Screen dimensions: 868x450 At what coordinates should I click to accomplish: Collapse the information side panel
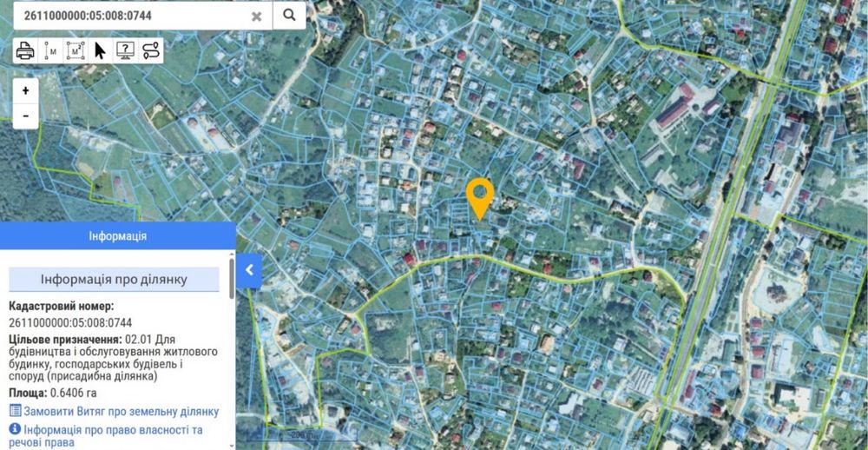[x=249, y=270]
